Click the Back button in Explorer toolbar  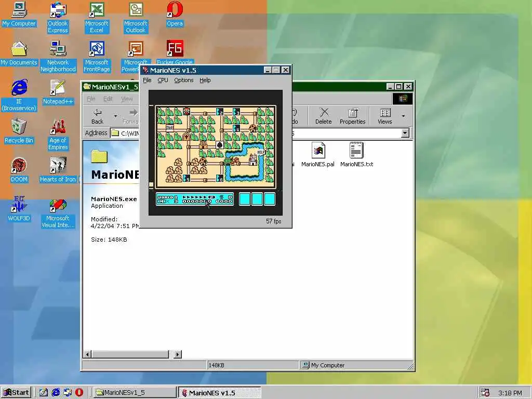tap(97, 116)
